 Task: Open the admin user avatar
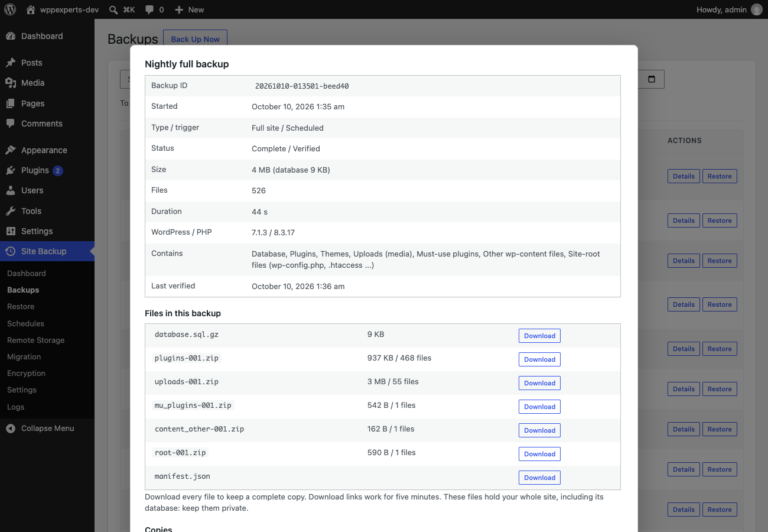(x=757, y=9)
